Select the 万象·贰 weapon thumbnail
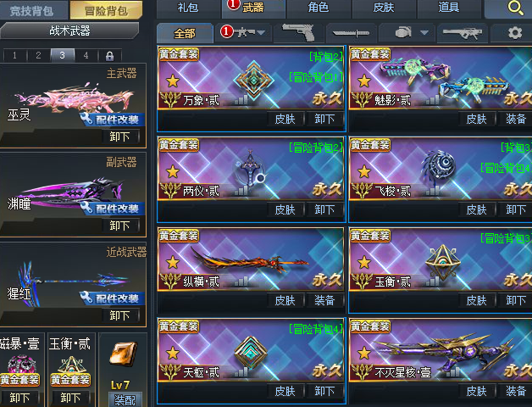 click(254, 81)
